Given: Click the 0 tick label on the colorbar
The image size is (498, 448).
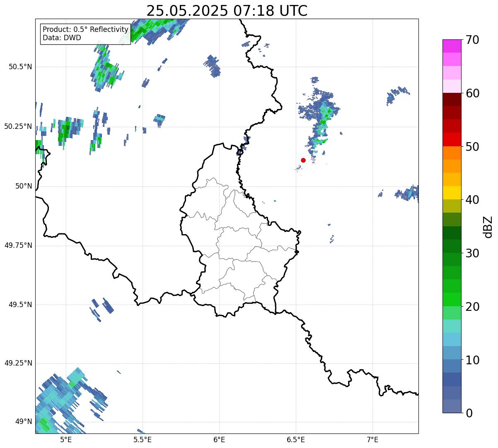Looking at the screenshot, I should (x=469, y=413).
